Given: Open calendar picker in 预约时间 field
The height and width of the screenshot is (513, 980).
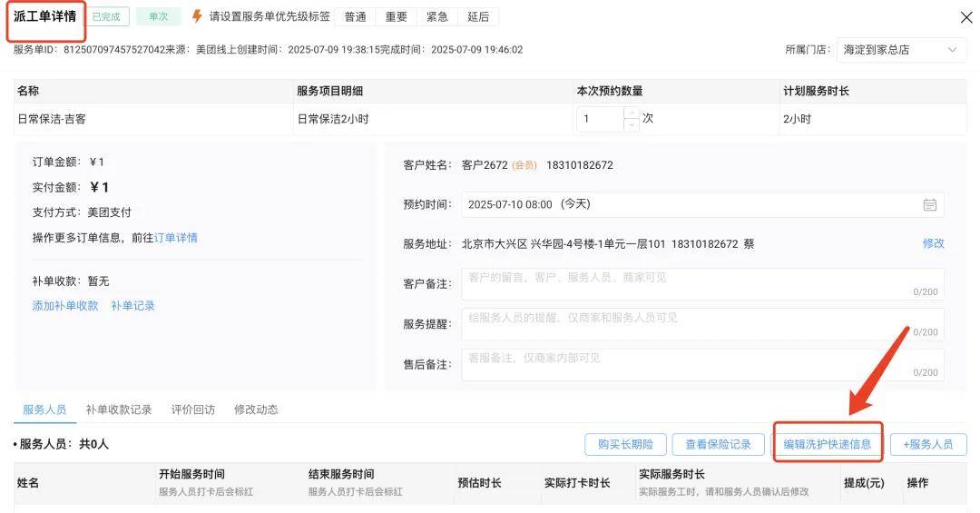Looking at the screenshot, I should (x=929, y=205).
